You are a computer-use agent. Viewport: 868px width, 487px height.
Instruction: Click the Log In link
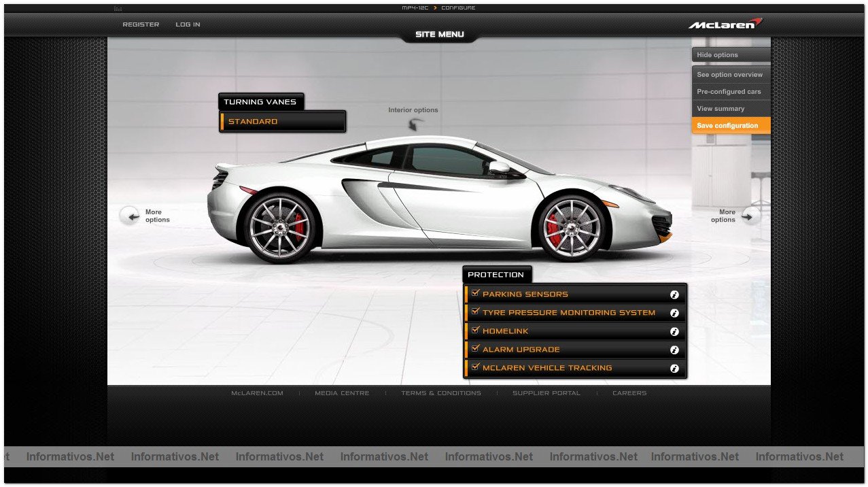188,24
